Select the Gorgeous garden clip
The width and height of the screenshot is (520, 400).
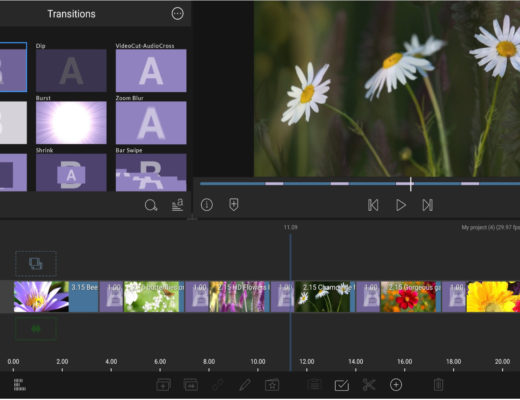[411, 297]
